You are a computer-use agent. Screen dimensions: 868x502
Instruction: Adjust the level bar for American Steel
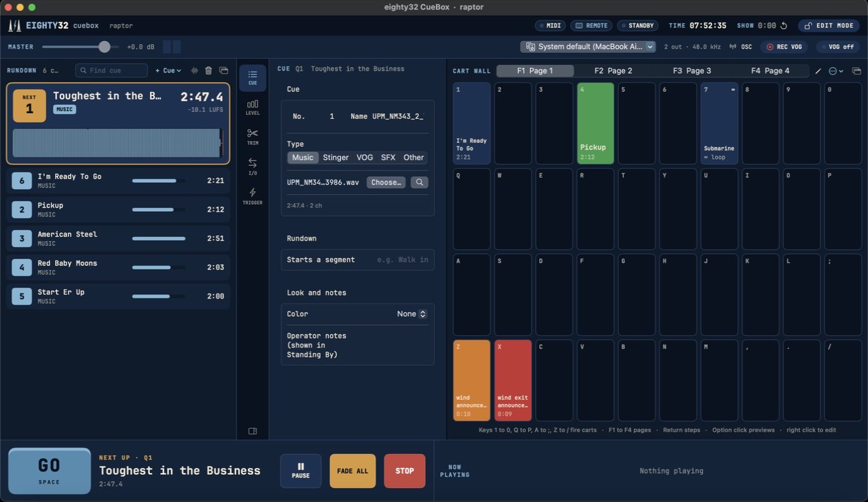(159, 238)
